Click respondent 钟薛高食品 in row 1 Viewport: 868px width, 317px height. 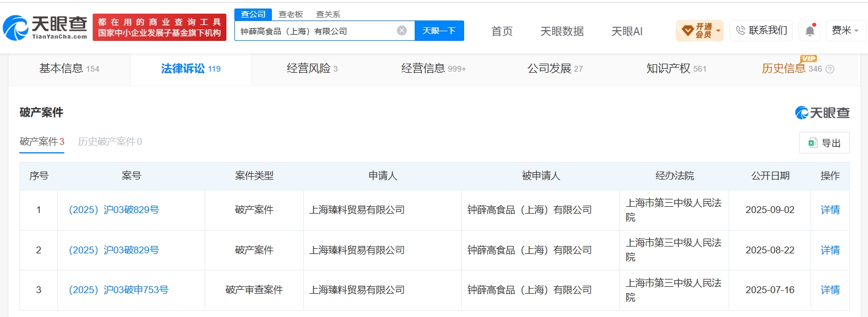point(530,210)
